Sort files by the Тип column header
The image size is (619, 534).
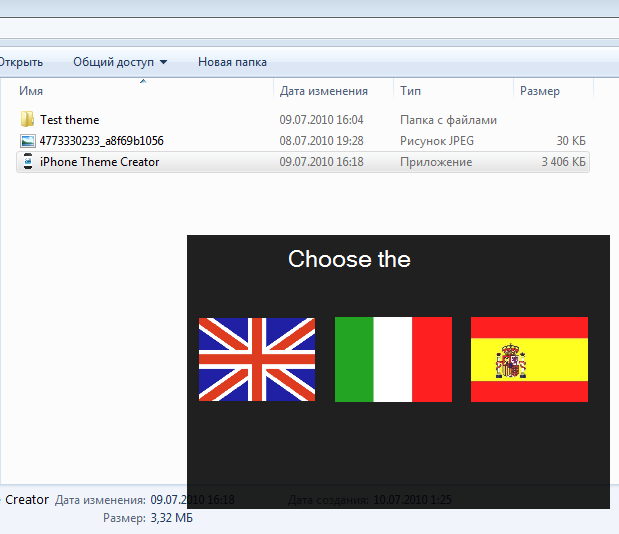tap(410, 91)
